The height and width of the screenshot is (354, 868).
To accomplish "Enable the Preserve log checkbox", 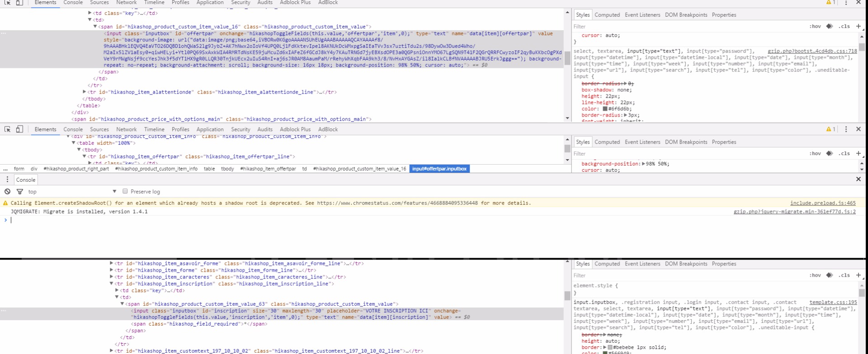I will (x=125, y=191).
